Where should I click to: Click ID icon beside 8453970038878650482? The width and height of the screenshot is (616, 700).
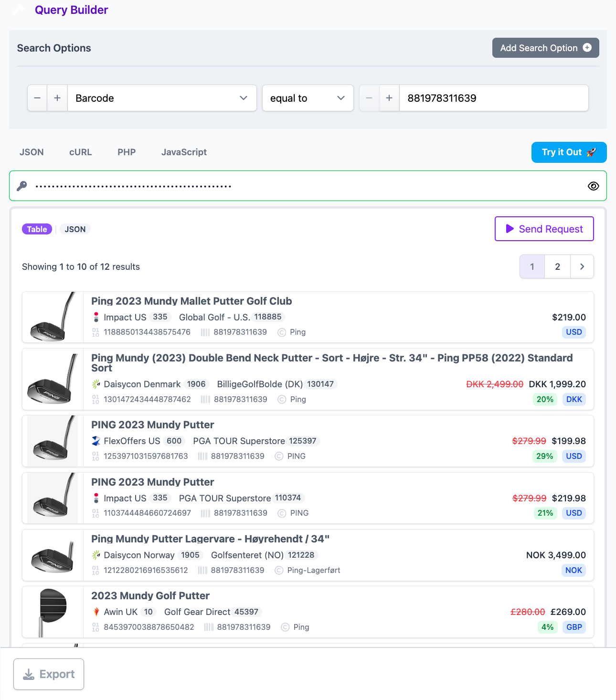pyautogui.click(x=96, y=627)
